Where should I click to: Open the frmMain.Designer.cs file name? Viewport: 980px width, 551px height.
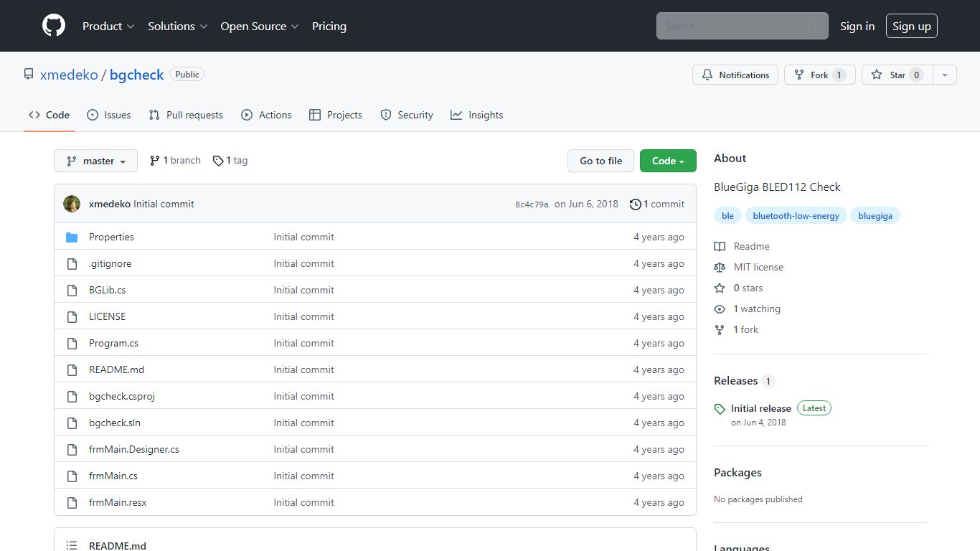tap(134, 449)
